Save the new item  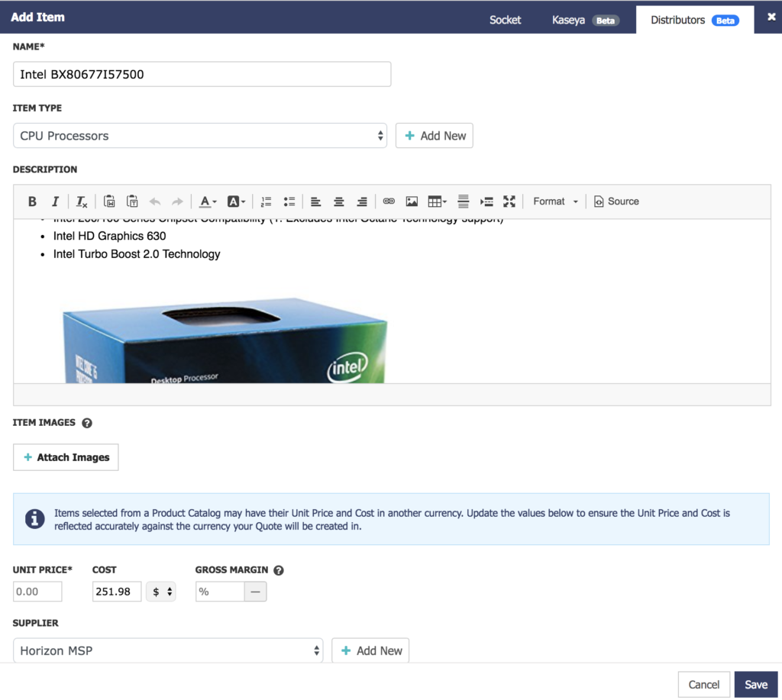[x=756, y=685]
